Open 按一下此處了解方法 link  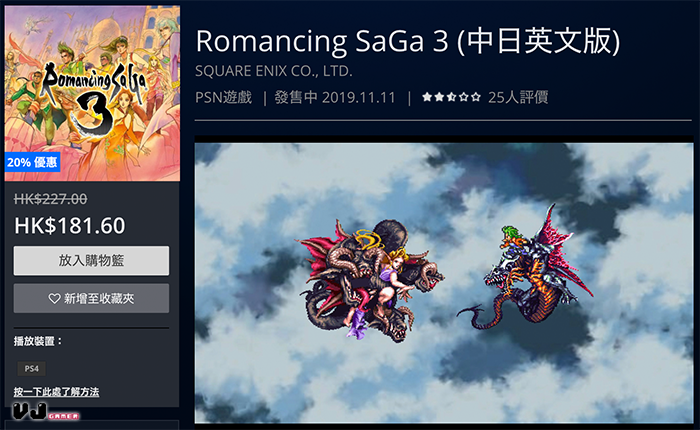click(x=56, y=392)
